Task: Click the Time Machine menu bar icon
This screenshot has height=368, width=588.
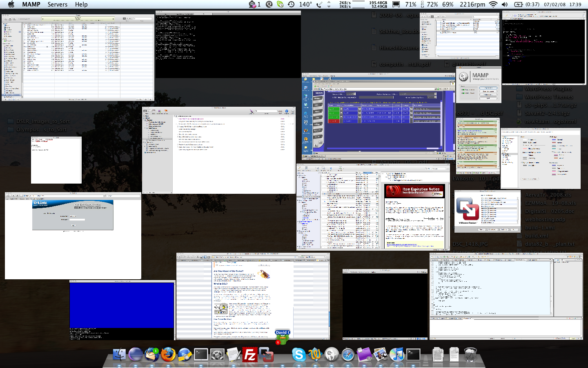Action: tap(291, 4)
